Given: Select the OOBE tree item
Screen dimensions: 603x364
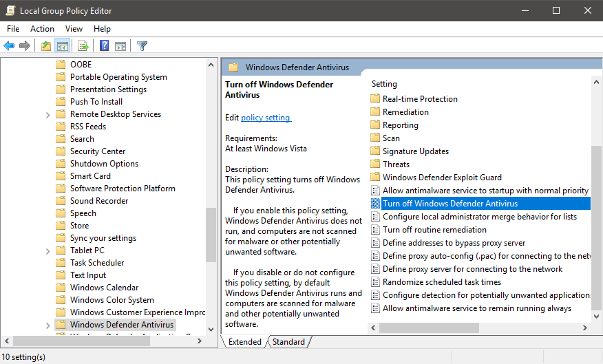Looking at the screenshot, I should click(81, 64).
